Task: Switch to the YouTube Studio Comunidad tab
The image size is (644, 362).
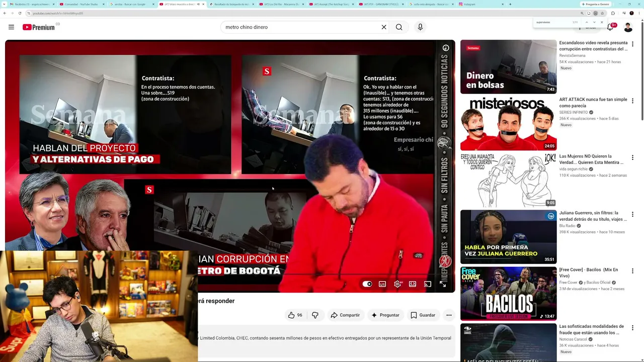Action: pos(81,4)
